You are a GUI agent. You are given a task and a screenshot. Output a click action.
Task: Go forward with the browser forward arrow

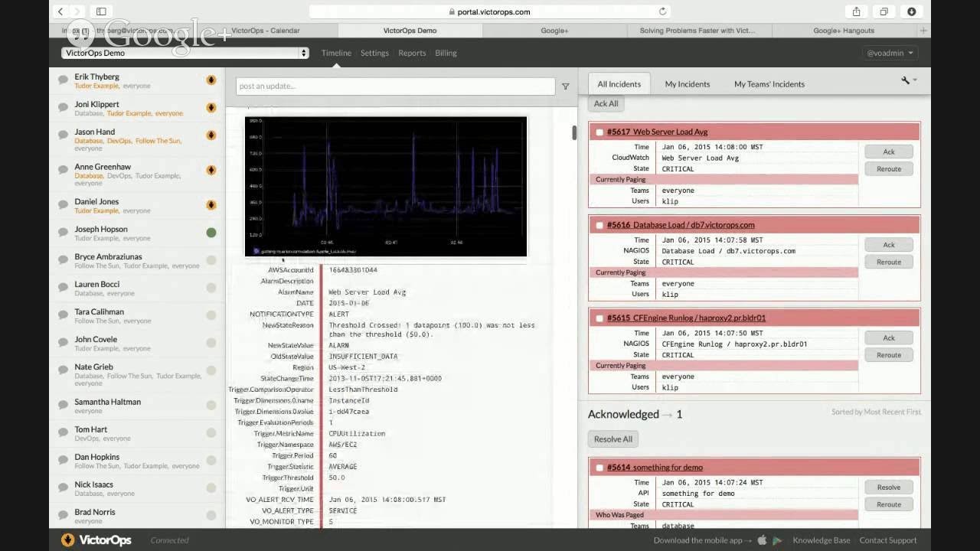[77, 11]
